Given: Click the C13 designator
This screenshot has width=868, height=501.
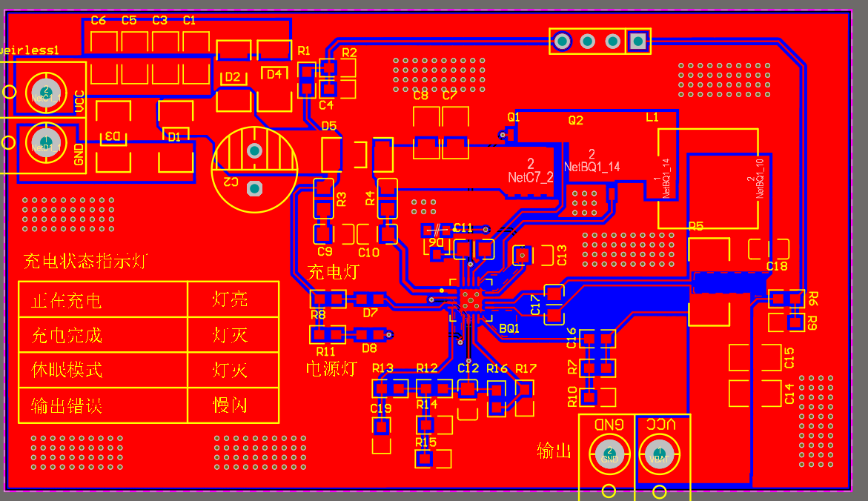Looking at the screenshot, I should click(562, 256).
